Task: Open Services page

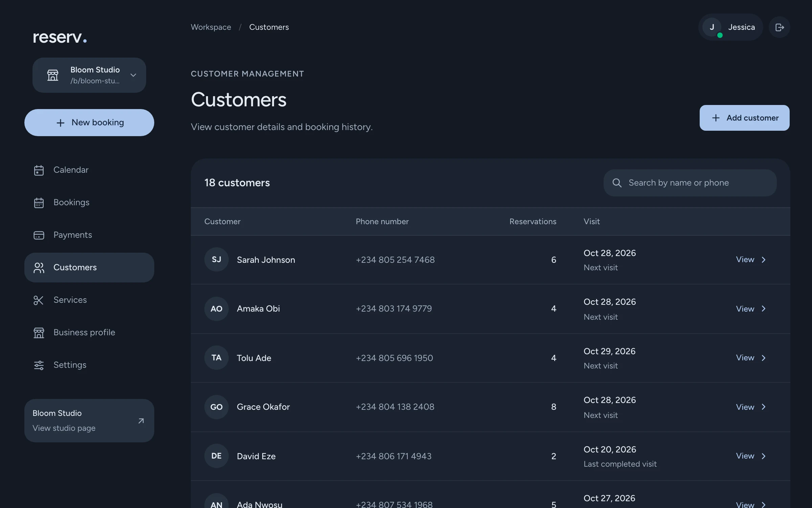Action: [x=89, y=300]
